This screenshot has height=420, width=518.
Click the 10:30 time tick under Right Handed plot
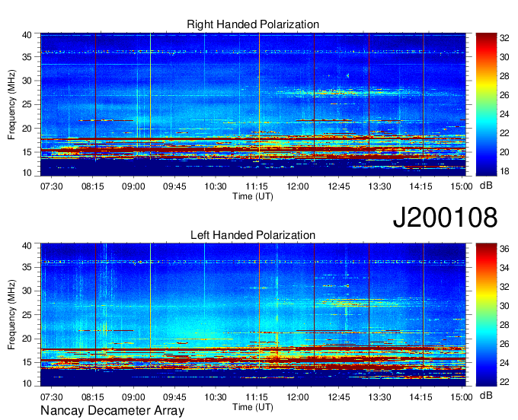[216, 186]
